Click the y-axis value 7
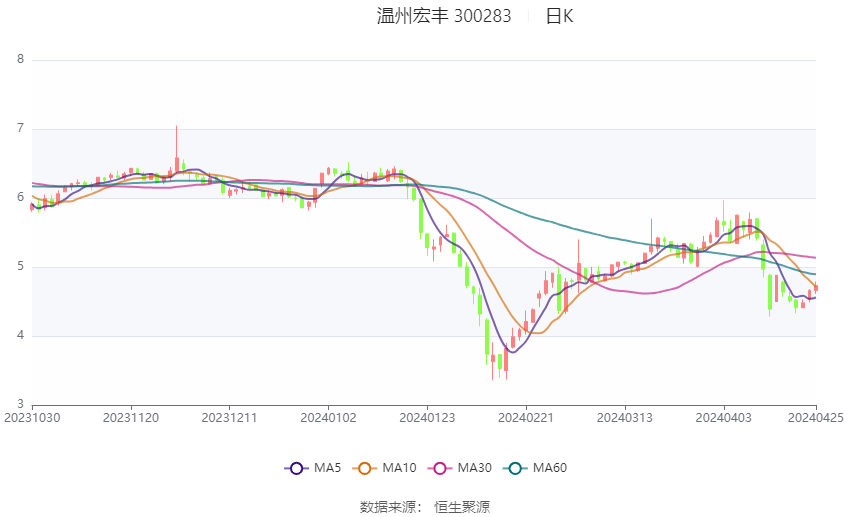Viewport: 850px width, 517px height. click(21, 128)
